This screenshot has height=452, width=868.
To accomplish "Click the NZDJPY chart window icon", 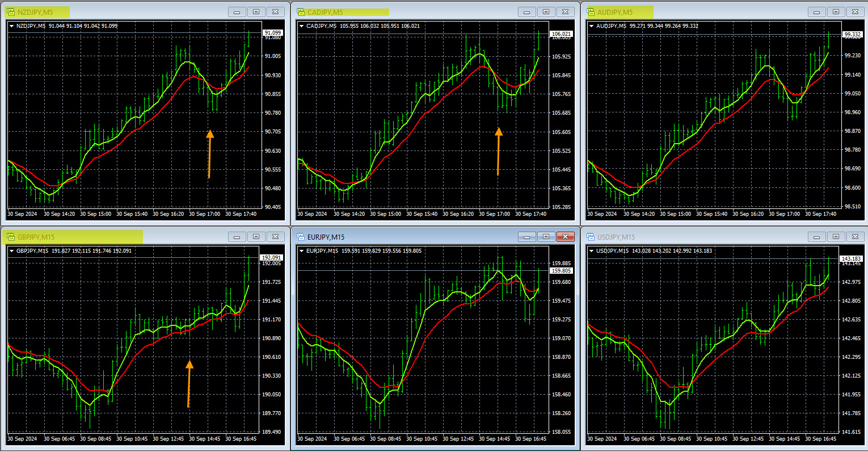I will (11, 12).
